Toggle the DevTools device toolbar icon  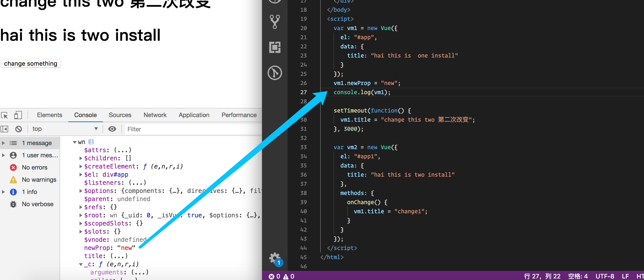point(18,115)
